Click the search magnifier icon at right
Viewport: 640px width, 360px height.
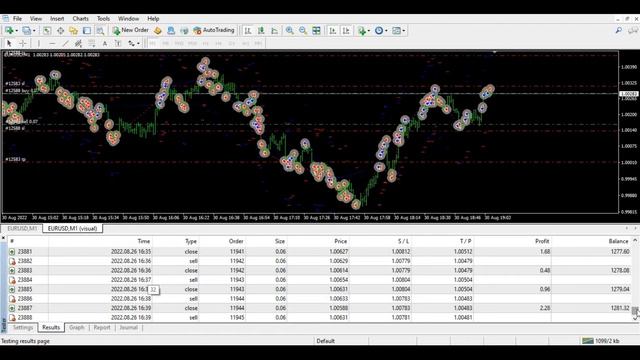pyautogui.click(x=619, y=30)
